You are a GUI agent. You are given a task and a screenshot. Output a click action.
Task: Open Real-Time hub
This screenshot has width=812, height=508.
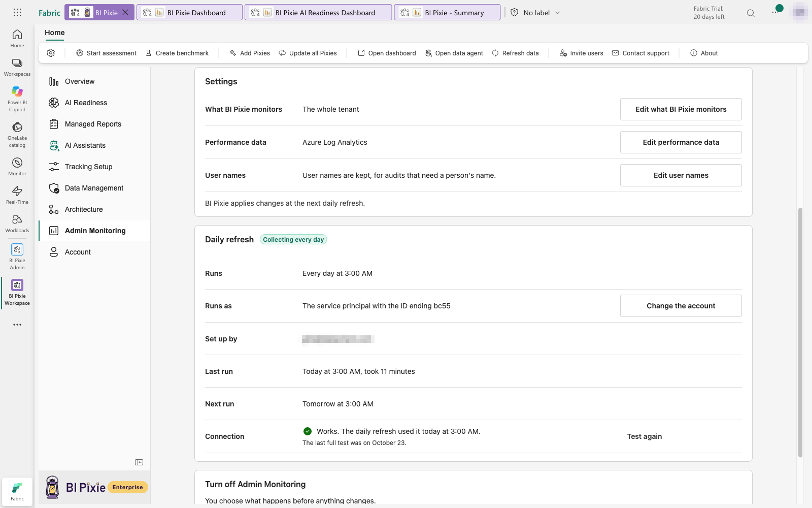coord(17,195)
